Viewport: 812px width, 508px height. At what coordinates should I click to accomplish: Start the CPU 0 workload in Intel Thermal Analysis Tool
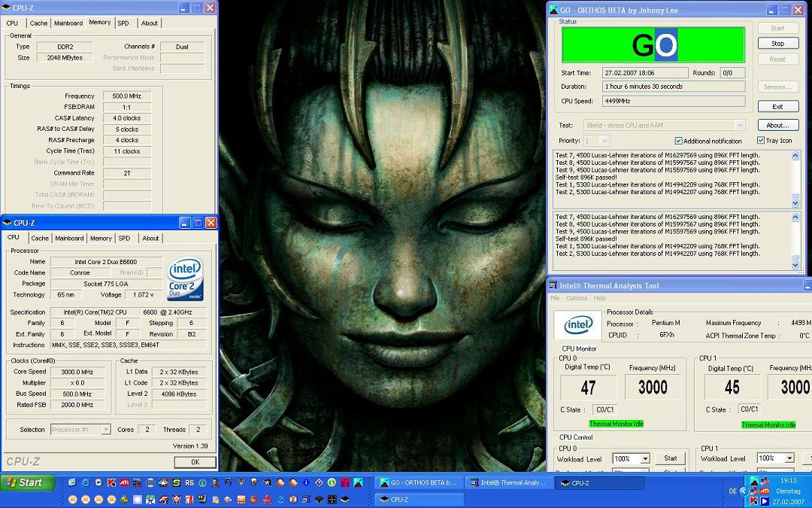670,458
